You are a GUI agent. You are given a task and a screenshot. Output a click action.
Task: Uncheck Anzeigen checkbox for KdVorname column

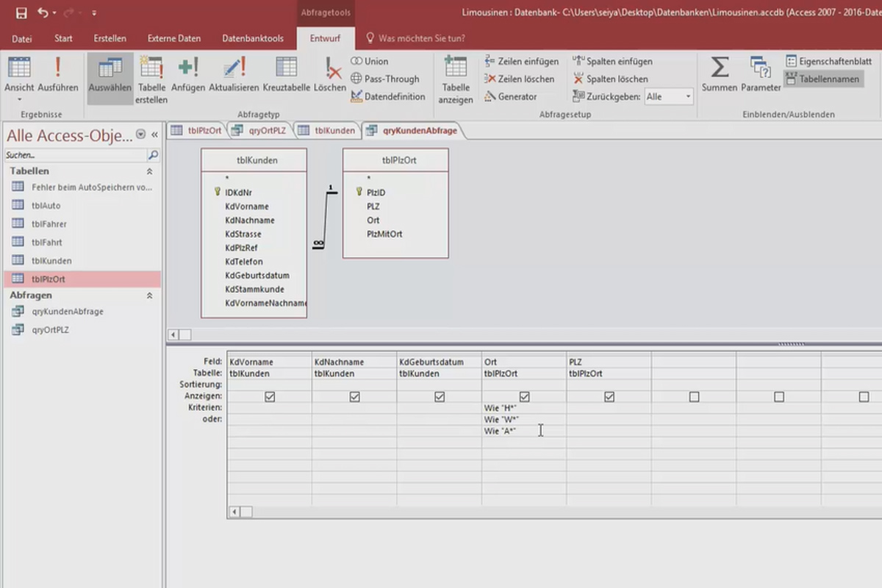tap(270, 397)
